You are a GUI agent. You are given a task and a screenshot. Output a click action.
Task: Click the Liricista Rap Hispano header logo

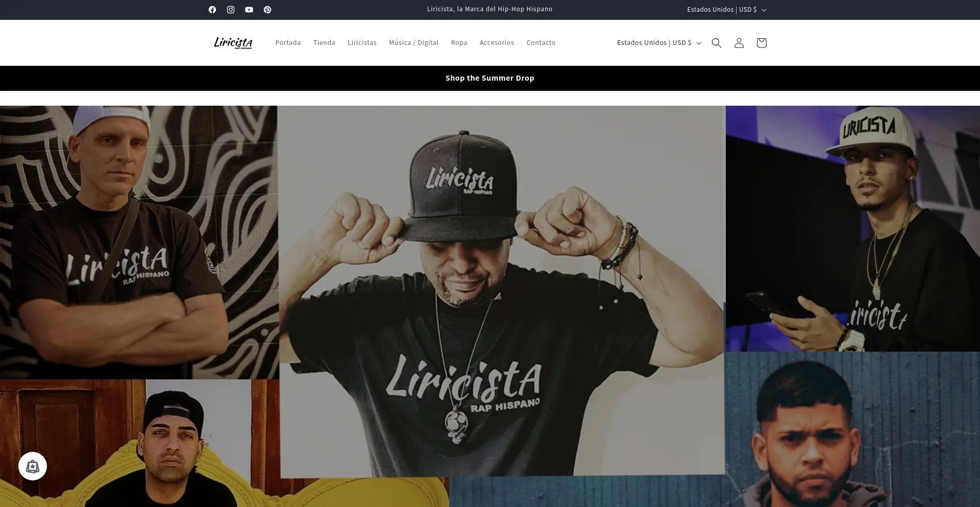[x=233, y=43]
